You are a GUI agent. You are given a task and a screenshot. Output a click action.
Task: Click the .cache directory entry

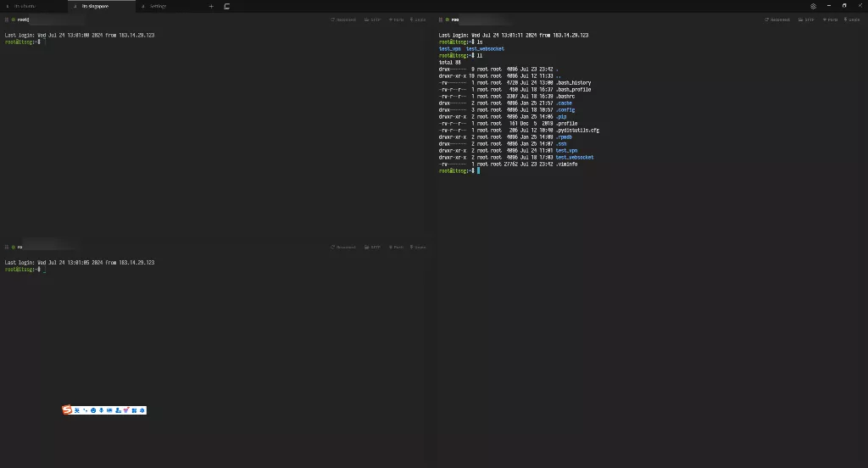564,103
